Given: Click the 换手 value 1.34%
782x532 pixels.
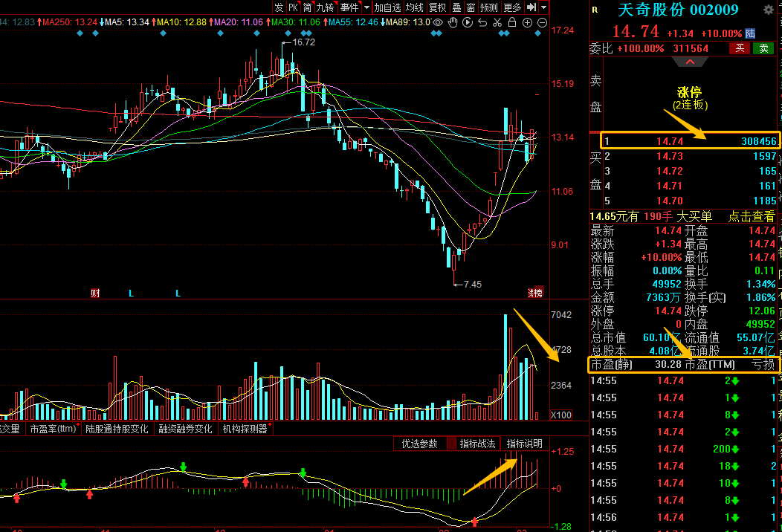Looking at the screenshot, I should 761,284.
